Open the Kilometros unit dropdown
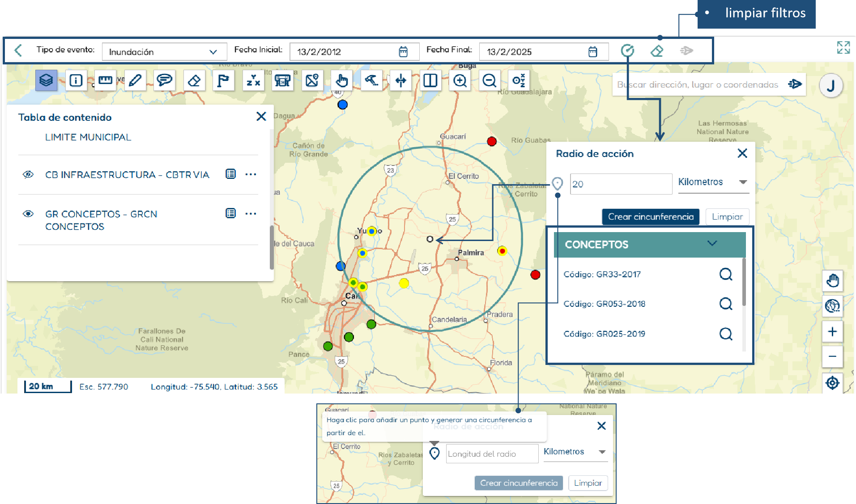Screen dimensions: 856x504 (x=713, y=182)
